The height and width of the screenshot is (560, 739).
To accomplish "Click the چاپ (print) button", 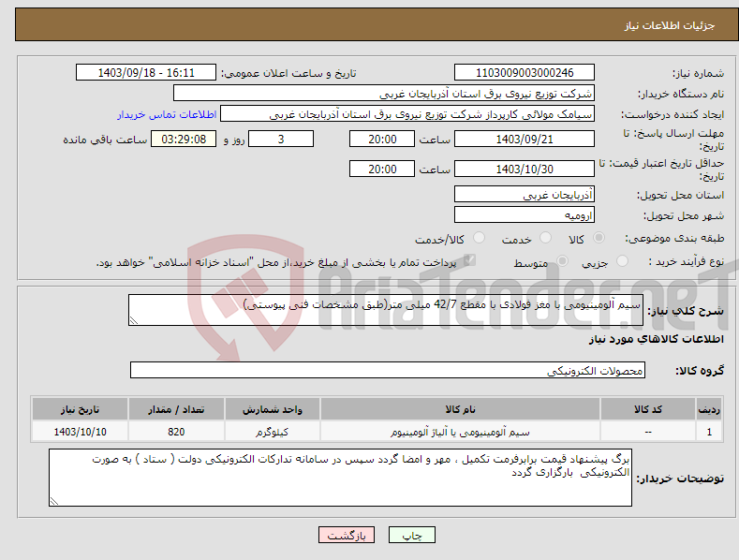I will pos(411,536).
